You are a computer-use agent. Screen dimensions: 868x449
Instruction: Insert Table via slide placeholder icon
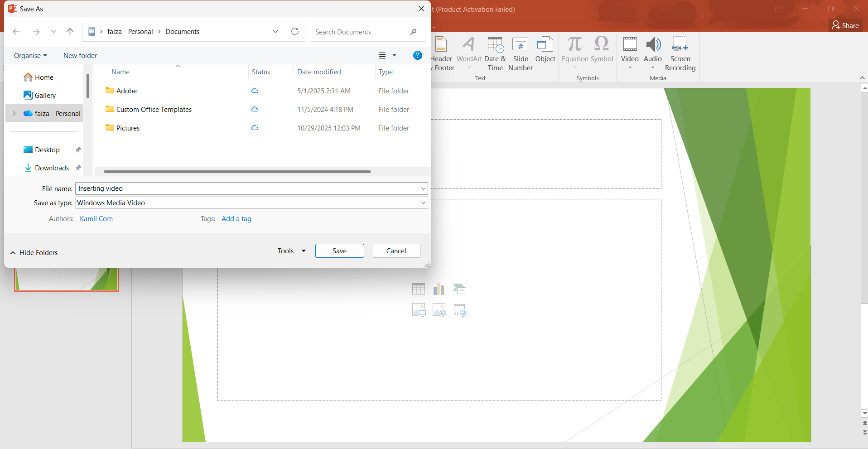[x=419, y=289]
